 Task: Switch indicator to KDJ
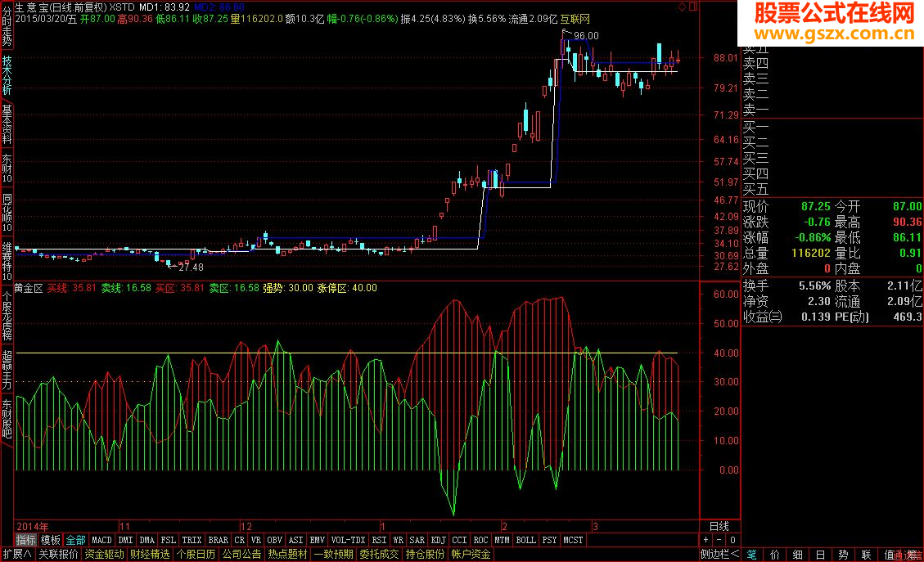click(x=439, y=540)
